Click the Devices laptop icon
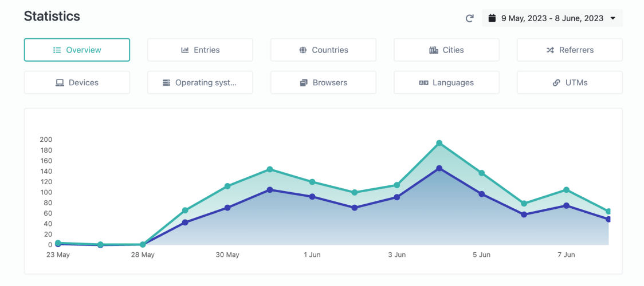Viewport: 644px width, 286px height. [x=60, y=83]
